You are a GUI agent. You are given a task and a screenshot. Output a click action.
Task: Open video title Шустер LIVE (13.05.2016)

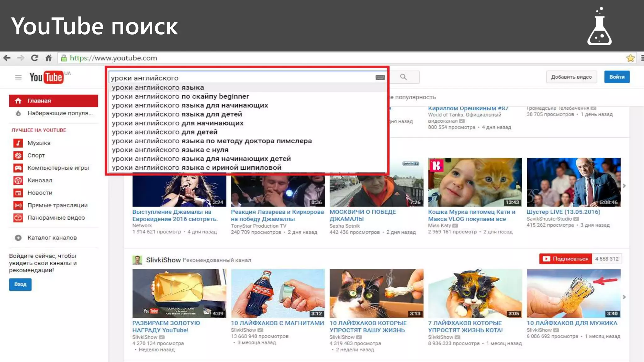click(563, 212)
